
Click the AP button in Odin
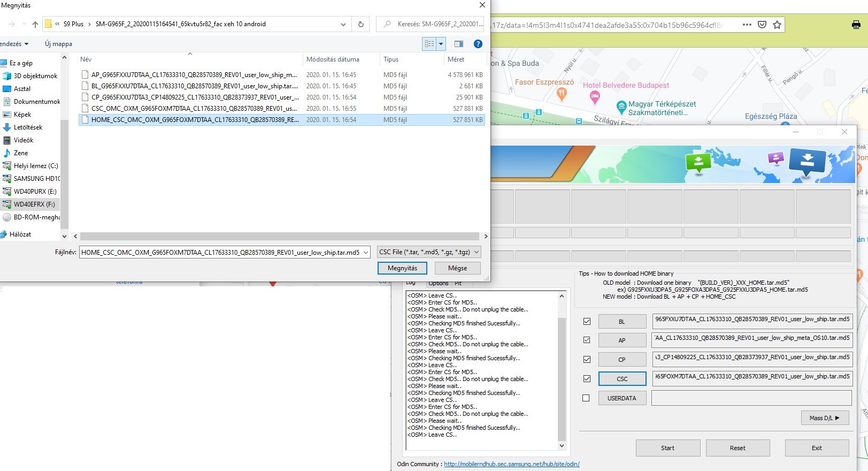coord(622,340)
